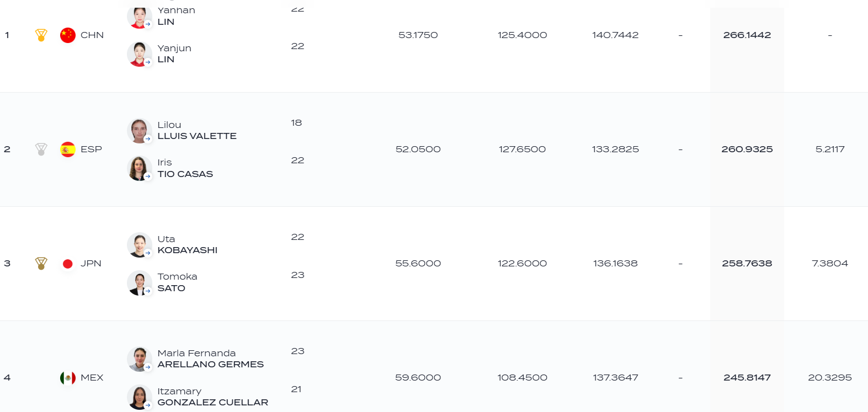Open Lilou LLUIS VALETTE's profile photo
Screen dimensions: 868x412
click(140, 131)
